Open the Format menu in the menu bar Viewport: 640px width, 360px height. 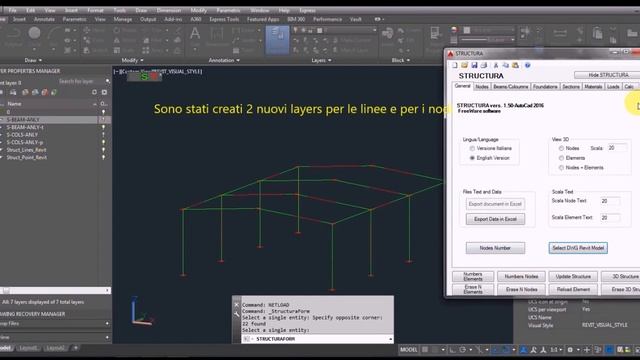point(95,10)
